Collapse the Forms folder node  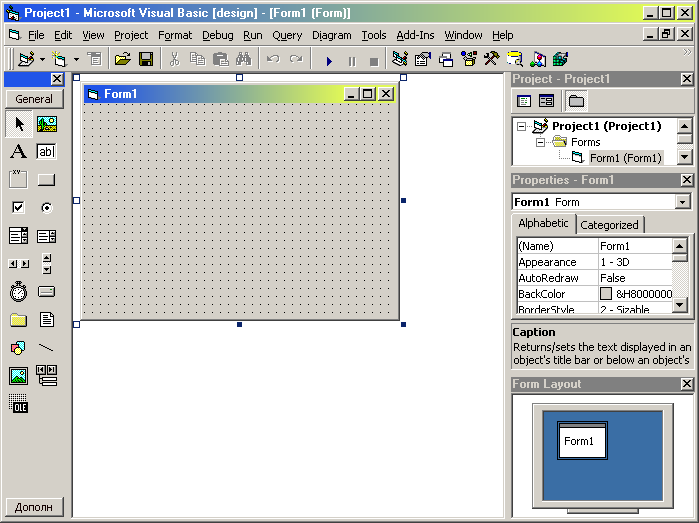tap(540, 142)
